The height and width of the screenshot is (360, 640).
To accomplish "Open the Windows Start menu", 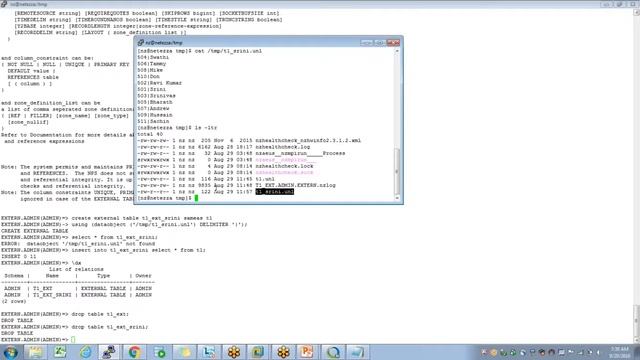I will pos(10,352).
